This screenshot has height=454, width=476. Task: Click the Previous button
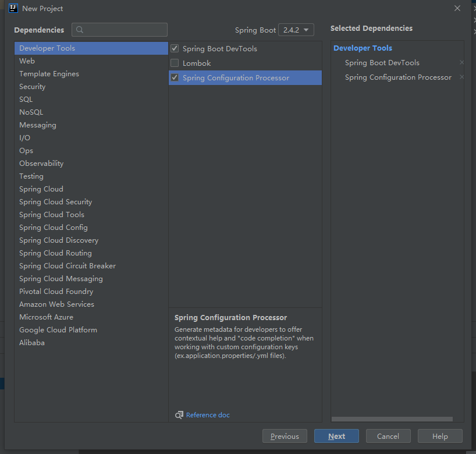285,436
